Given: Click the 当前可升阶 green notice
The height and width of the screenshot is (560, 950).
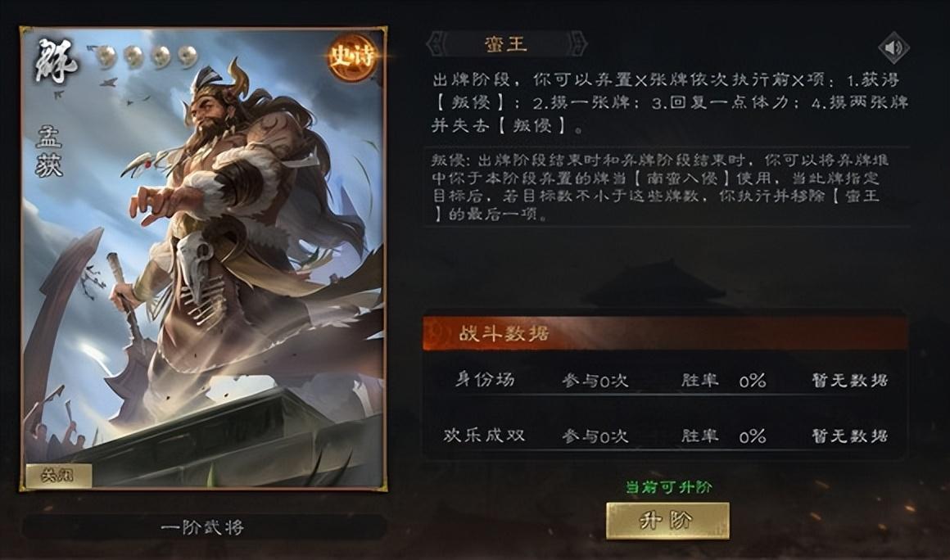Looking at the screenshot, I should (668, 487).
